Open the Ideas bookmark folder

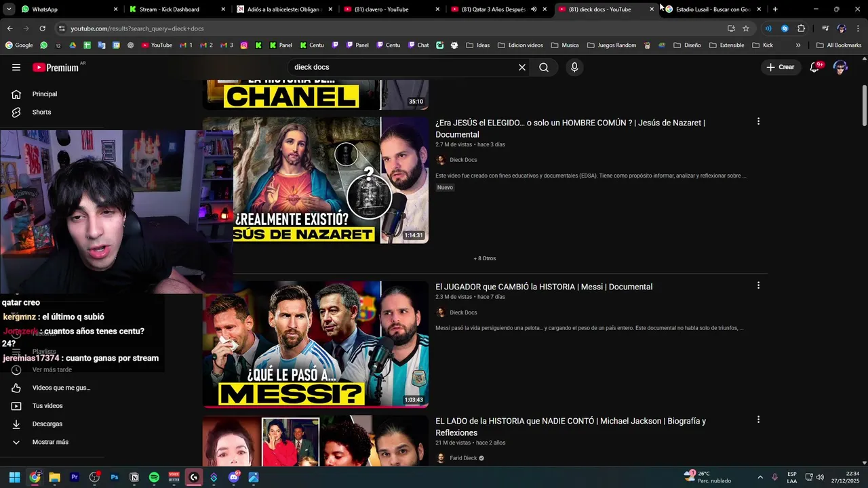(477, 45)
